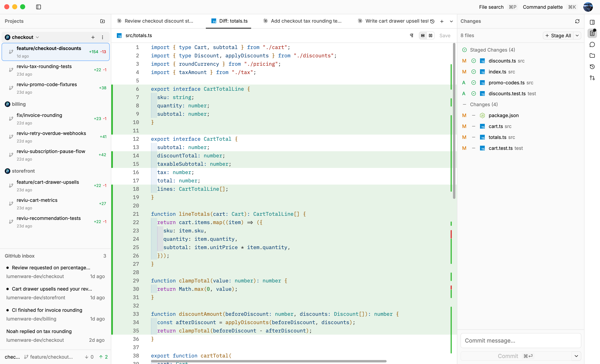600x364 pixels.
Task: Open the user avatar menu
Action: tap(588, 7)
